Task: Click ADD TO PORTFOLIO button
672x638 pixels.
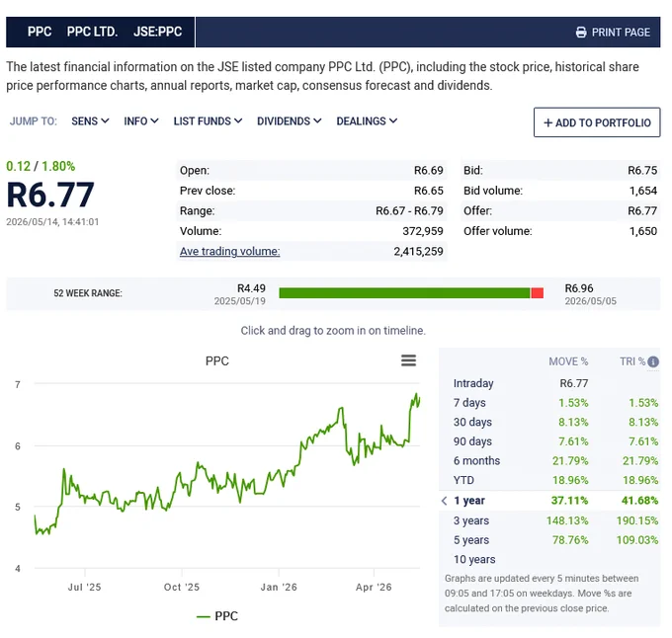Action: 597,122
